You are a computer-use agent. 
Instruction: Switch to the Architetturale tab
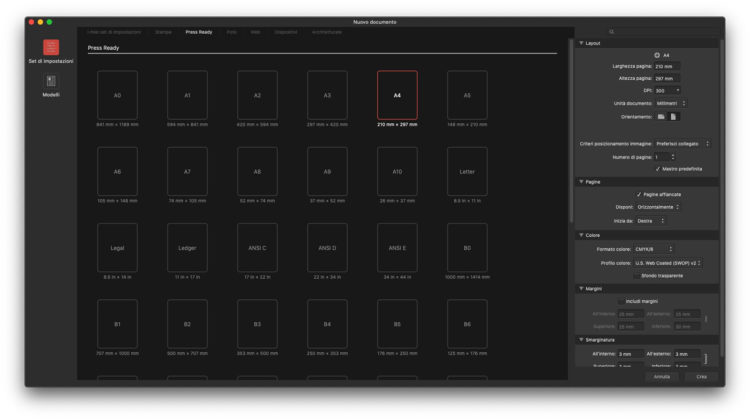[327, 32]
